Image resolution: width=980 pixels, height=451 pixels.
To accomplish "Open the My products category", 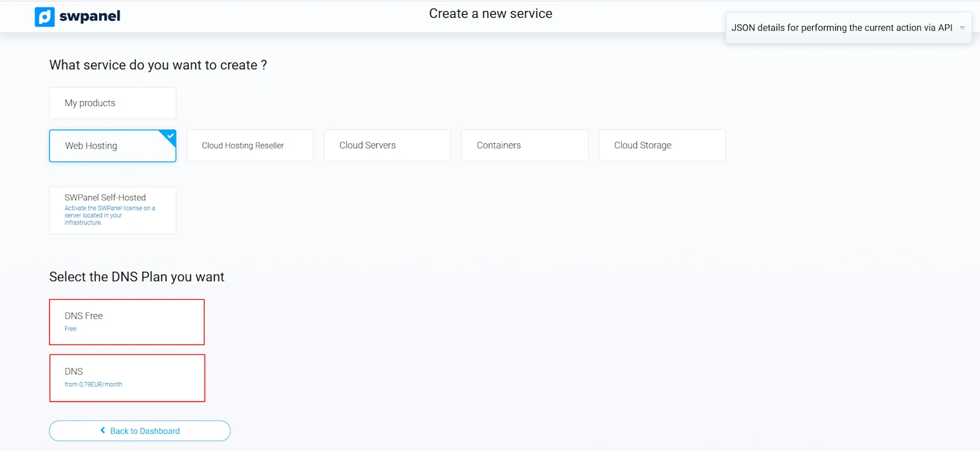I will pyautogui.click(x=113, y=103).
